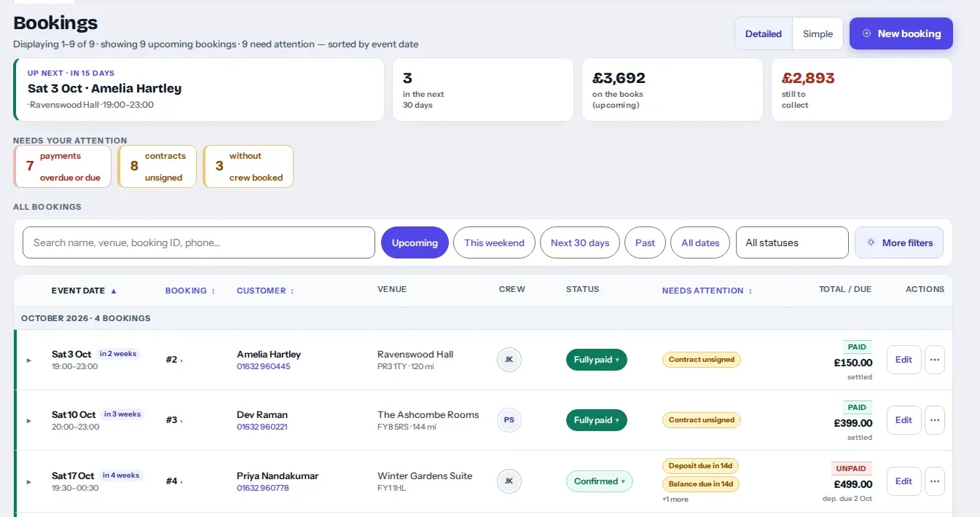
Task: Filter by 7 payments overdue or due
Action: pos(63,167)
